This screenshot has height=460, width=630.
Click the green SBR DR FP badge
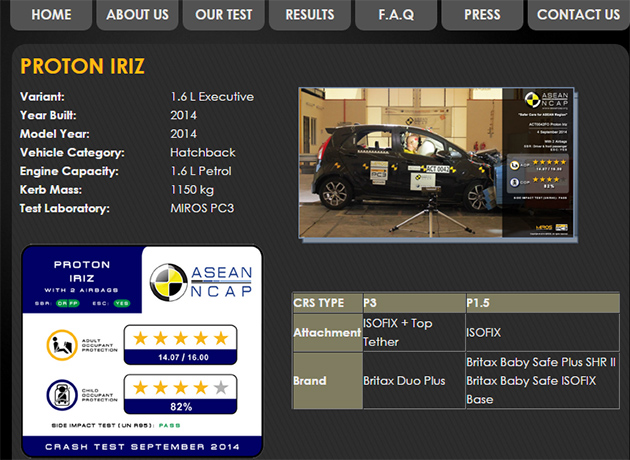click(69, 300)
